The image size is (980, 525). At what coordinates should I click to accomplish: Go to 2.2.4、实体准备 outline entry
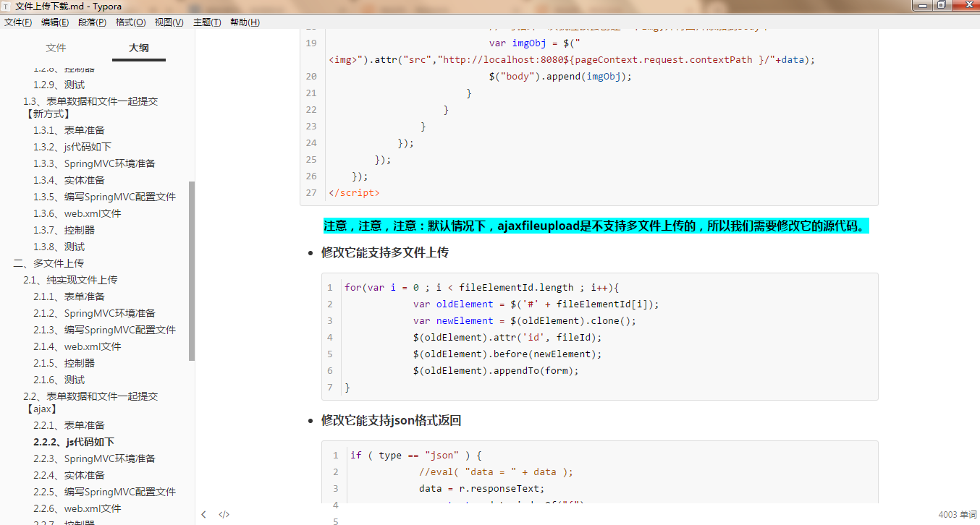(69, 475)
